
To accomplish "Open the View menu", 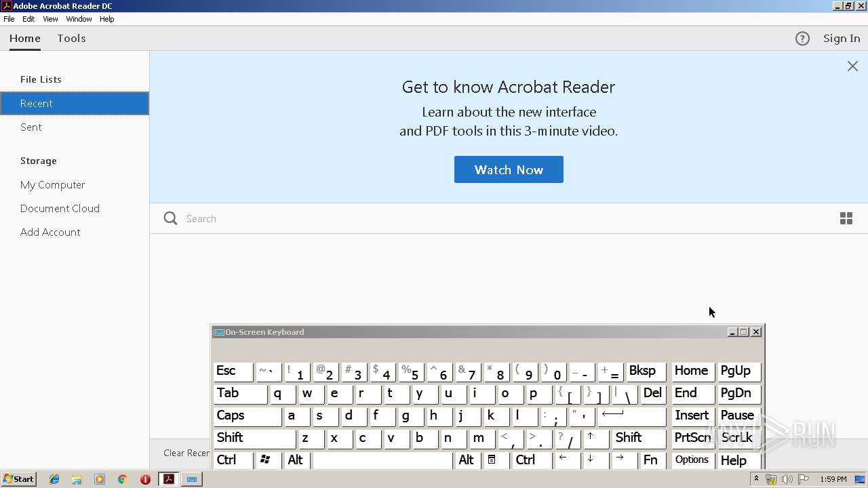I will [50, 19].
